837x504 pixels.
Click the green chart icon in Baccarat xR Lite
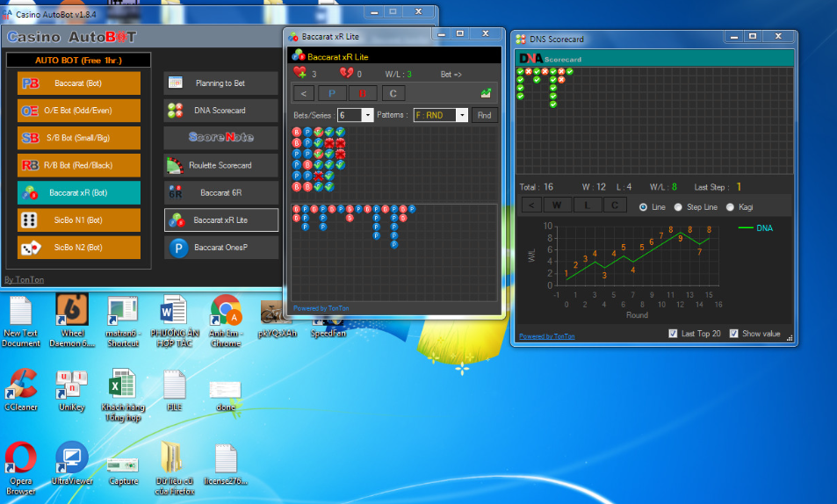pyautogui.click(x=486, y=93)
